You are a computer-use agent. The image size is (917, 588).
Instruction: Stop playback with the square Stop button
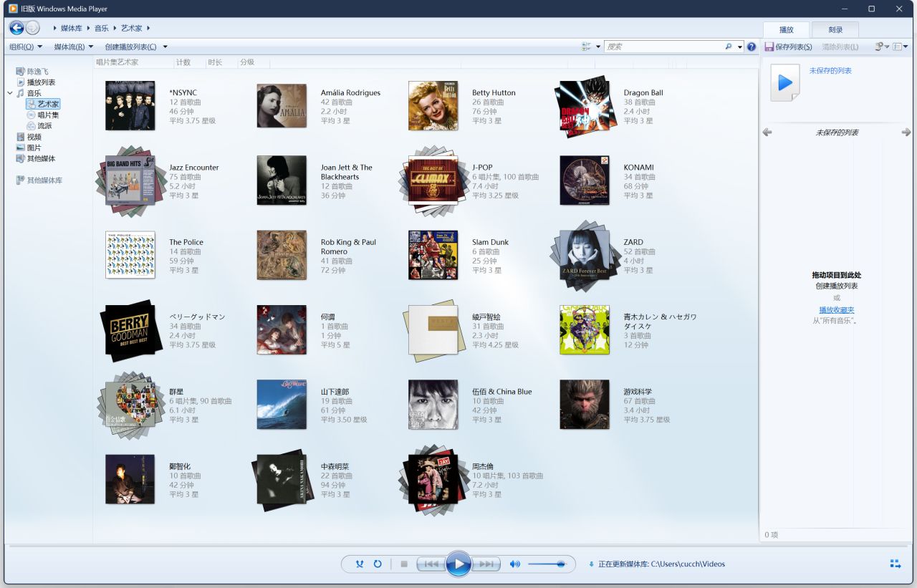click(x=404, y=564)
